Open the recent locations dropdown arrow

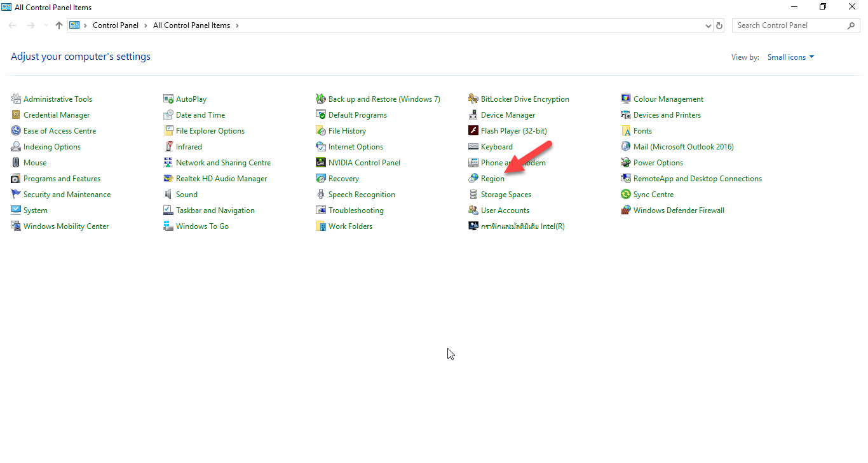45,25
